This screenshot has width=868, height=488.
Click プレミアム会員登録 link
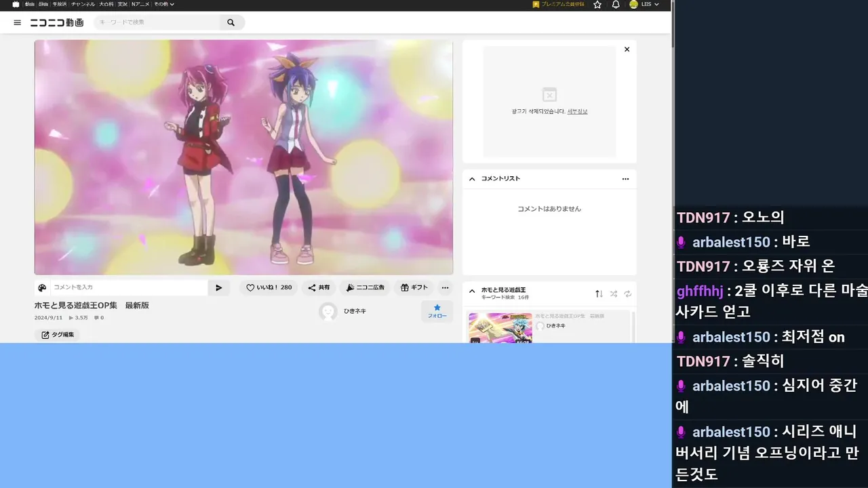tap(559, 4)
